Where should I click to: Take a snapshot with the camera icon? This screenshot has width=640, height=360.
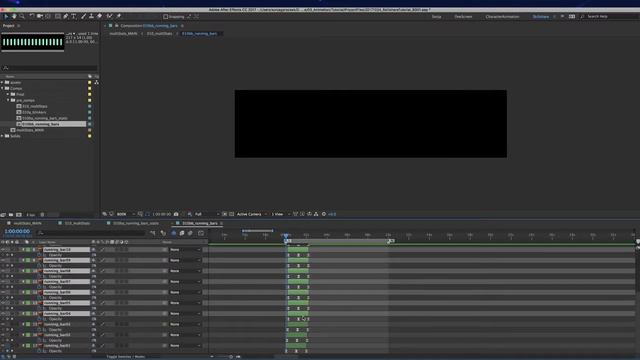click(x=176, y=214)
